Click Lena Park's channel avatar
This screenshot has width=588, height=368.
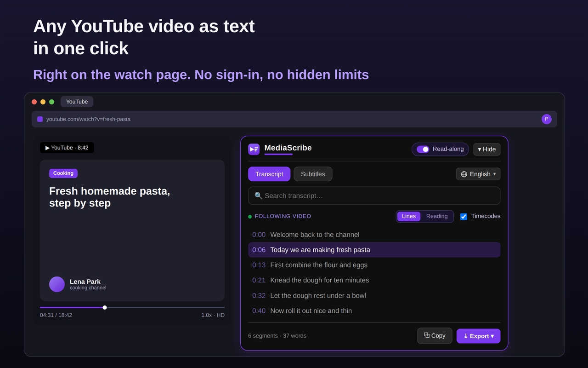[57, 284]
